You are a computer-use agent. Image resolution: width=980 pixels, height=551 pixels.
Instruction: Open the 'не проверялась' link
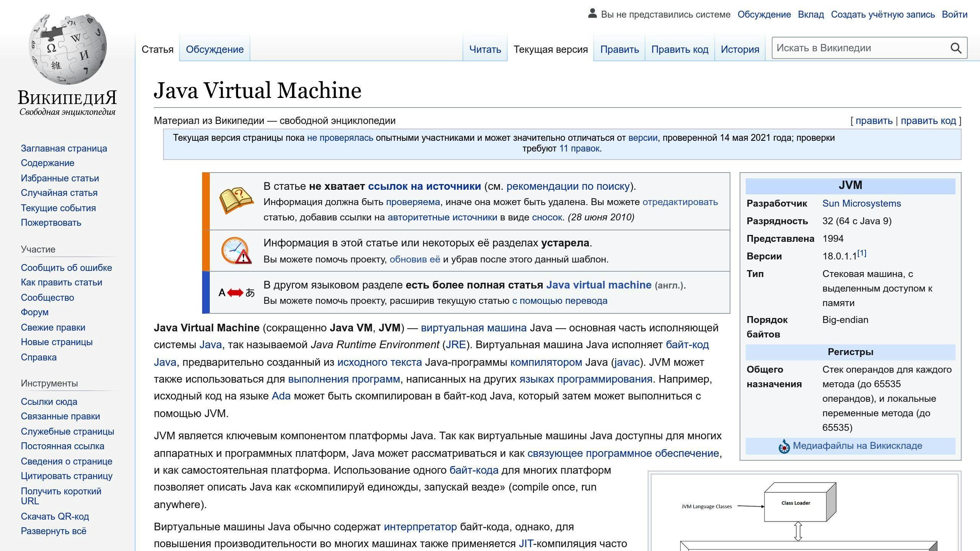[340, 138]
